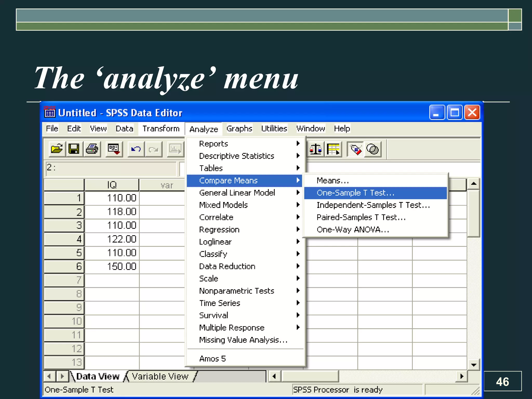Expand the Regression submenu
The image size is (532, 399).
point(244,230)
